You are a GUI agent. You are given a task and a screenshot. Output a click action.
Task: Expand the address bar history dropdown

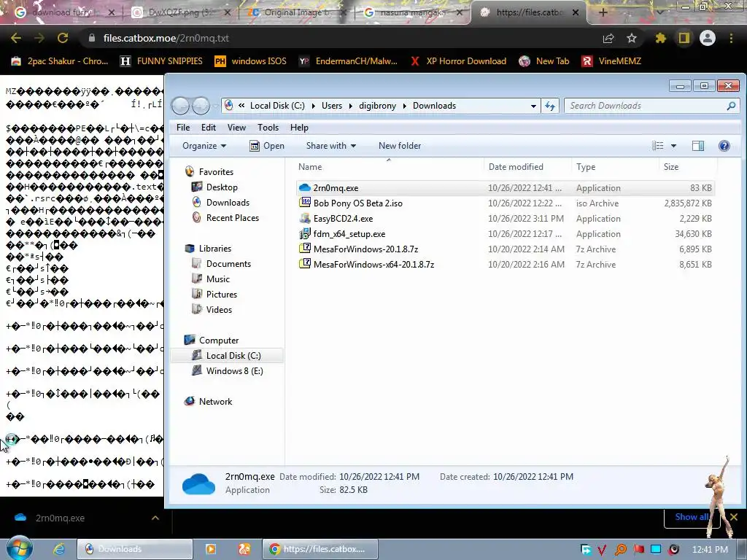[x=533, y=106]
